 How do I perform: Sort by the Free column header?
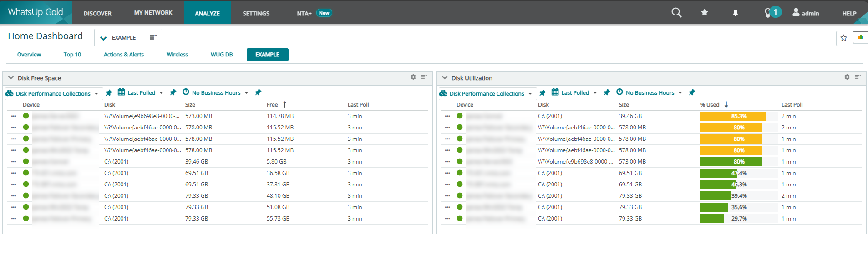pos(272,105)
